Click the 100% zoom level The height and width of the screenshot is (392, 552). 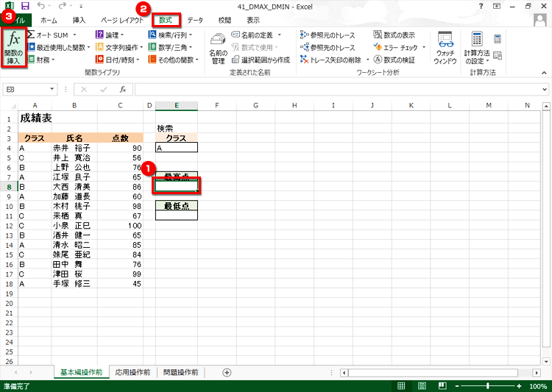(538, 386)
